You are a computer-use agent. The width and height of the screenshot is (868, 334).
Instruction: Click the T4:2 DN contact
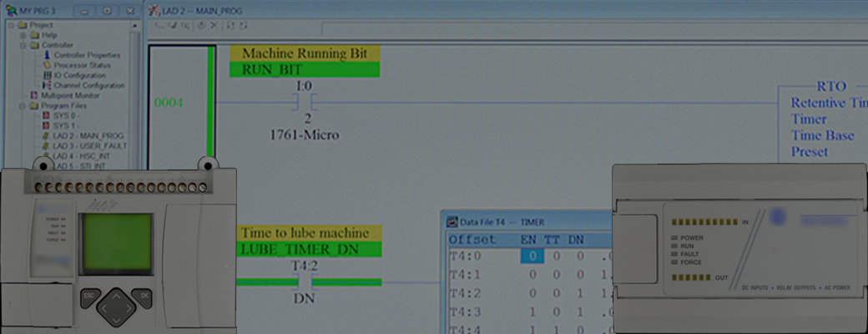[x=305, y=282]
